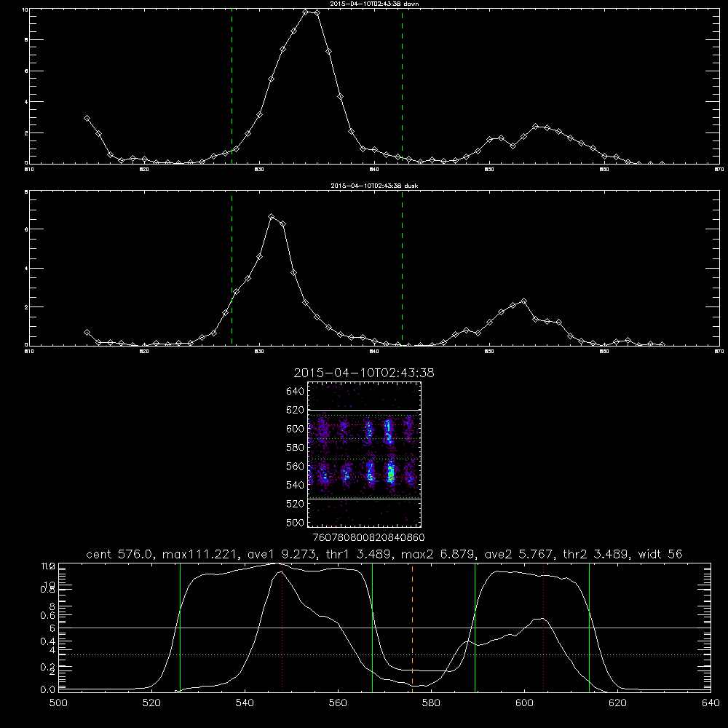
Task: Click the solid green boundary line near 567
Action: click(x=372, y=628)
